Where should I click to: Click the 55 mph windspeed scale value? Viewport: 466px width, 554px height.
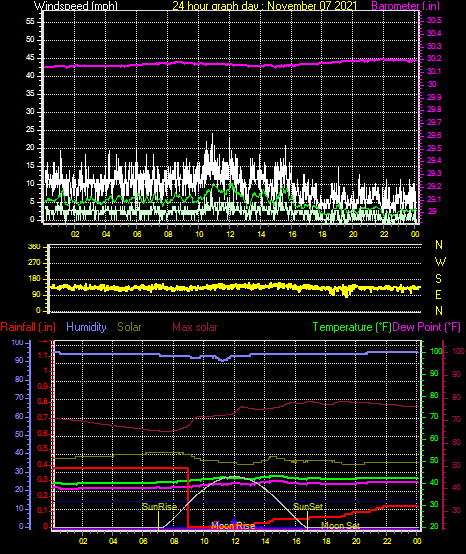[30, 22]
